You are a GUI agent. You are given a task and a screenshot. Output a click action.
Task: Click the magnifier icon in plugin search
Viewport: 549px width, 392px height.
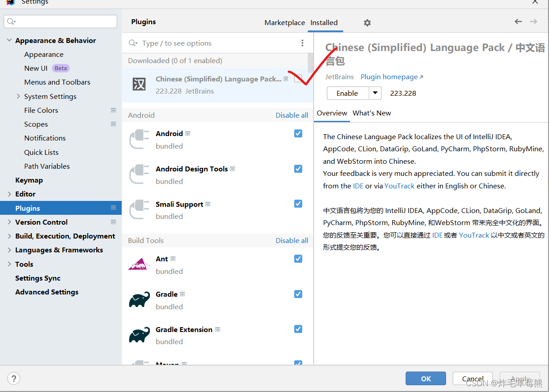tap(133, 43)
